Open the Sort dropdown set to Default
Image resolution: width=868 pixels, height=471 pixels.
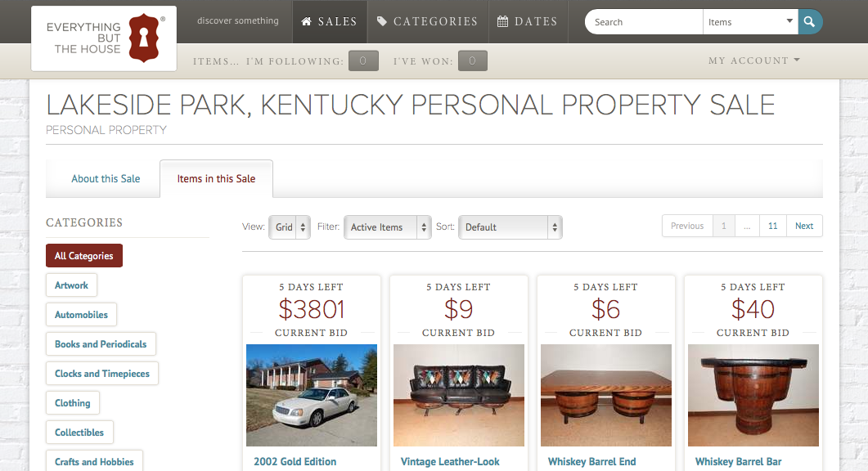pyautogui.click(x=510, y=227)
